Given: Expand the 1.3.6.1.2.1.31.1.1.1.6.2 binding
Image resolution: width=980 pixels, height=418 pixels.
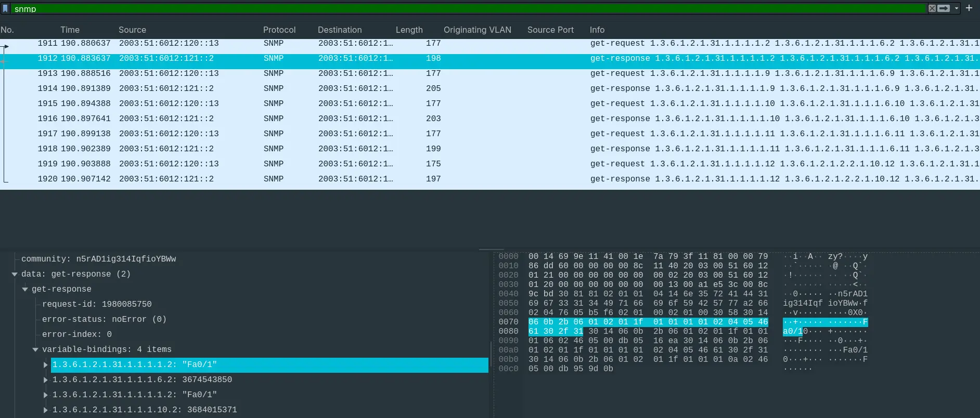Looking at the screenshot, I should pos(46,380).
